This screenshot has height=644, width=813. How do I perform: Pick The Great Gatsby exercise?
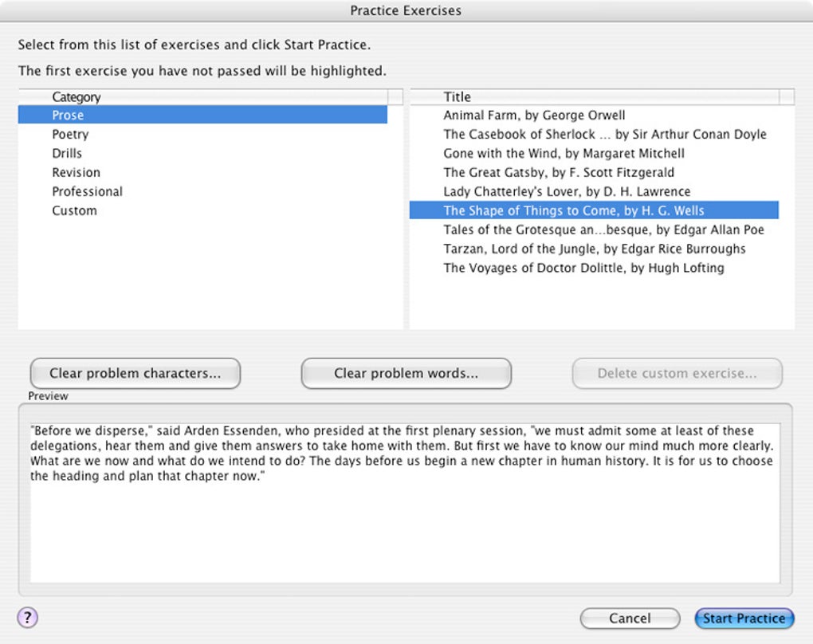(559, 172)
